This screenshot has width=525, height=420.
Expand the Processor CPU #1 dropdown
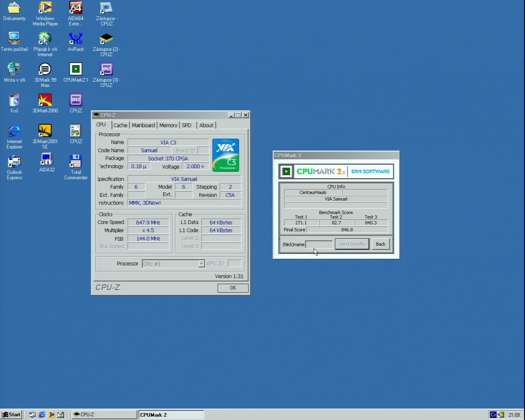(x=201, y=264)
